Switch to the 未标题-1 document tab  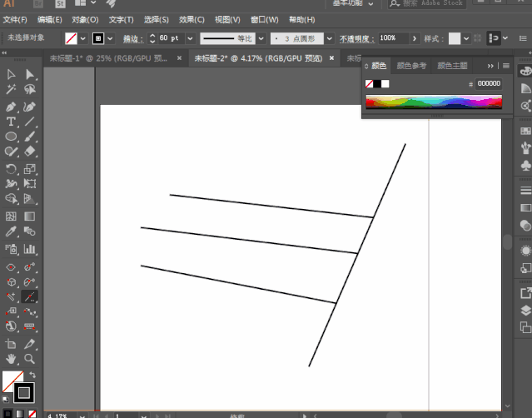pos(108,58)
